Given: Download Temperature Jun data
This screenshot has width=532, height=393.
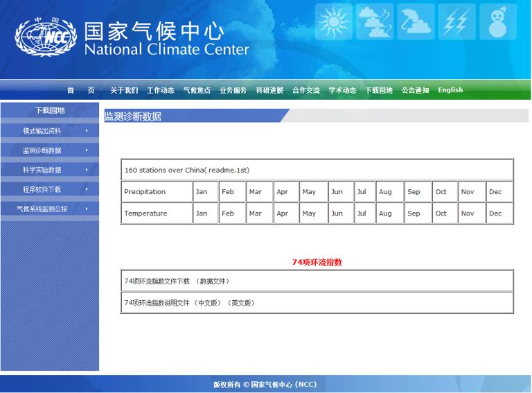Looking at the screenshot, I should 337,213.
